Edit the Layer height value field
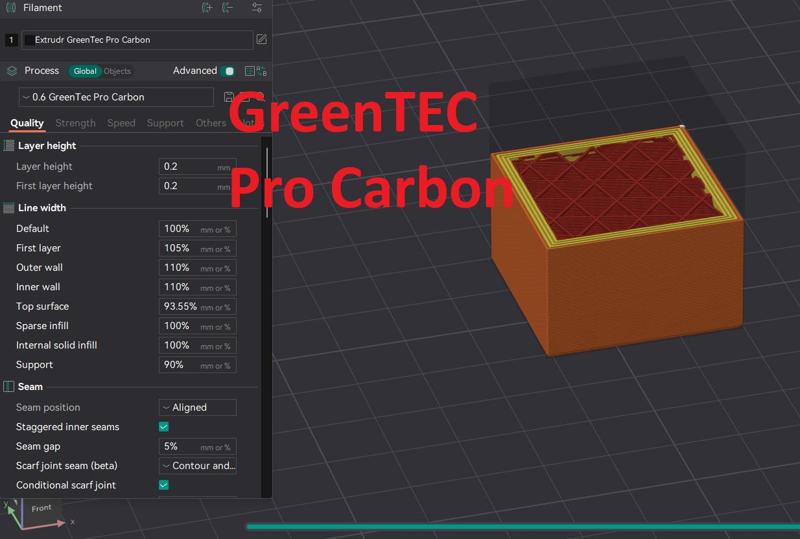This screenshot has height=539, width=800. [197, 166]
